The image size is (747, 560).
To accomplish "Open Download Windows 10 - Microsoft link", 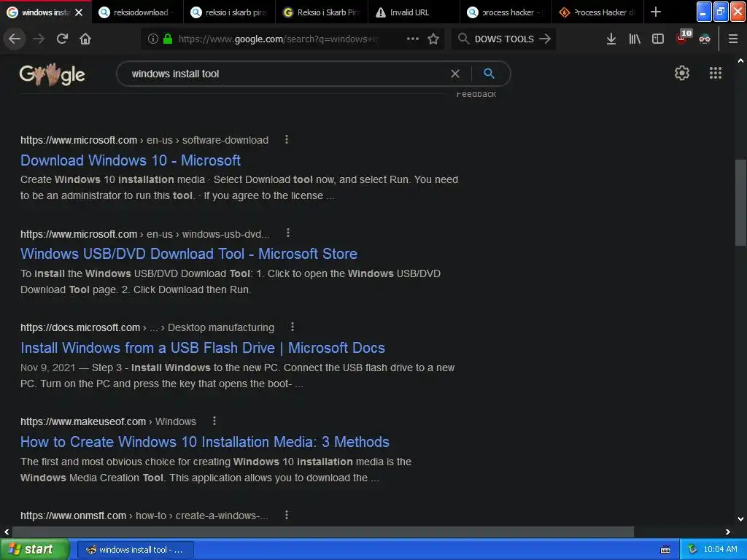I will tap(130, 160).
